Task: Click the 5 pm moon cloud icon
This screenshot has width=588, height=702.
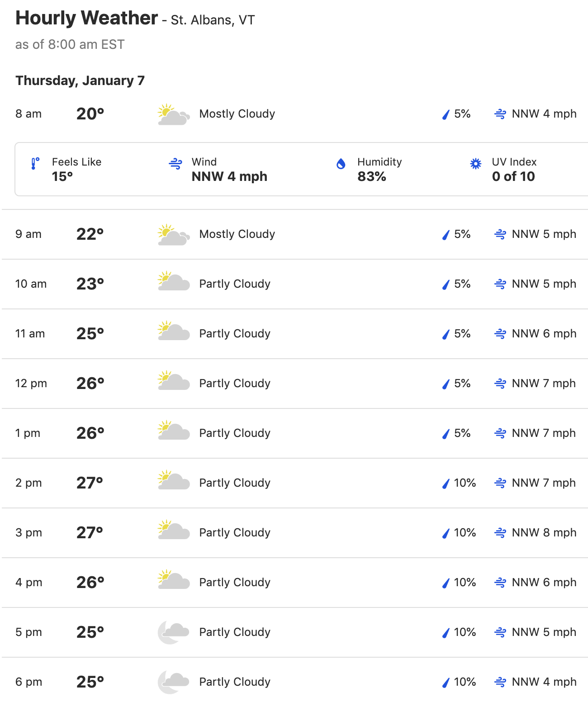Action: point(173,632)
